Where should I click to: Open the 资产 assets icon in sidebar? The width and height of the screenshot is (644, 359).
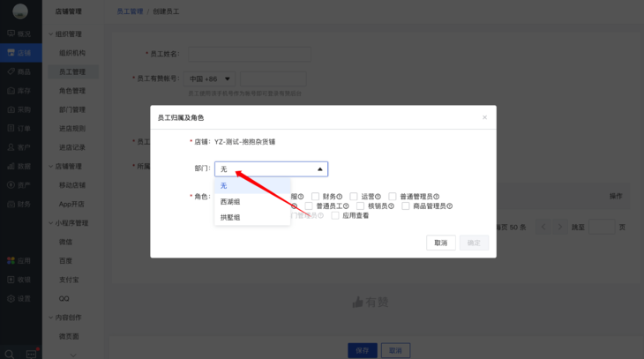pyautogui.click(x=11, y=185)
